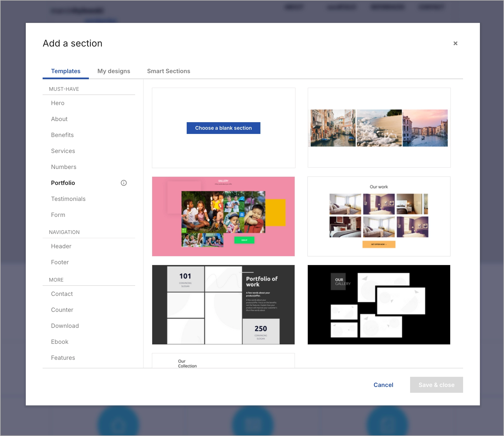Switch to the My designs tab

[114, 71]
